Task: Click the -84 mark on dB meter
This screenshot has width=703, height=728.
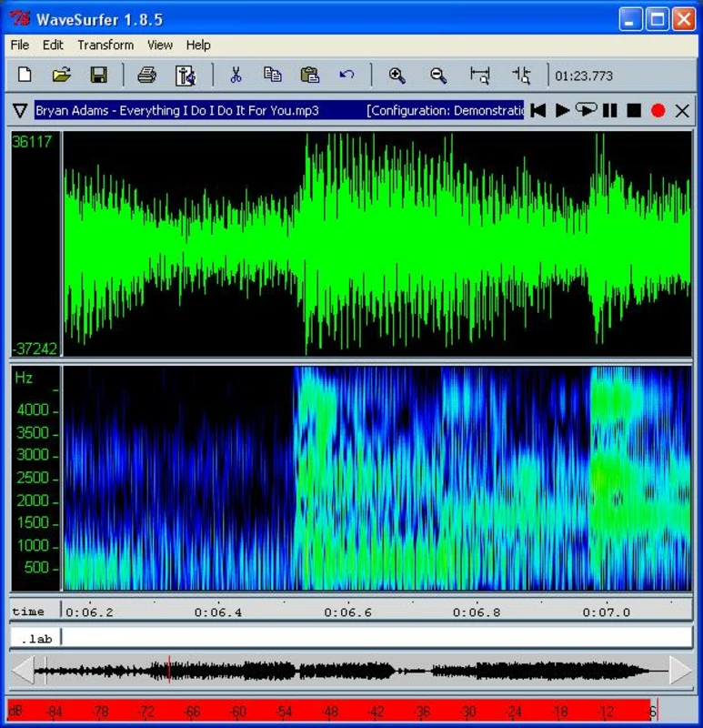Action: [55, 712]
